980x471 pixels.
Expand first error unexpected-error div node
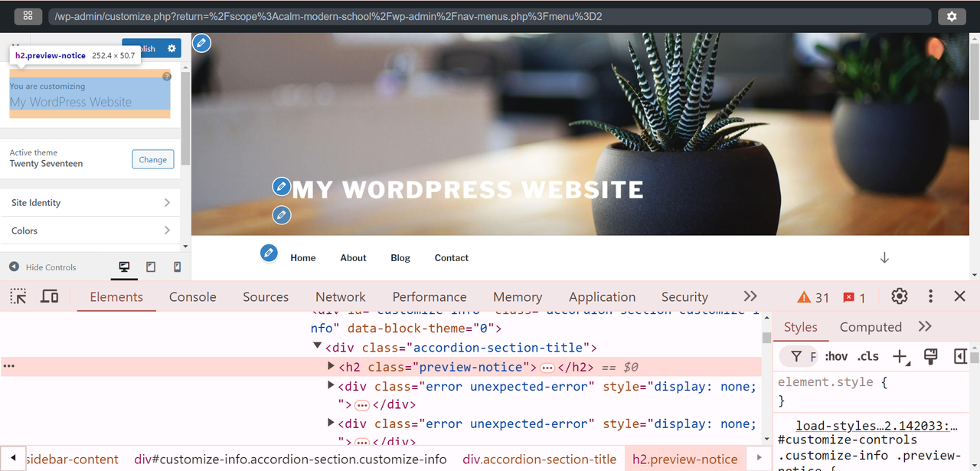click(x=331, y=386)
